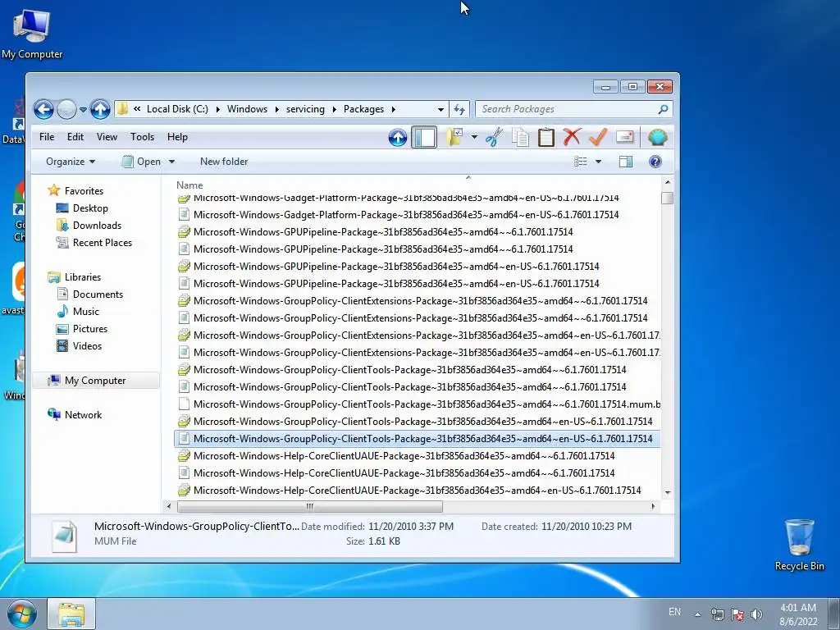
Task: Open the Organize dropdown
Action: coord(71,162)
